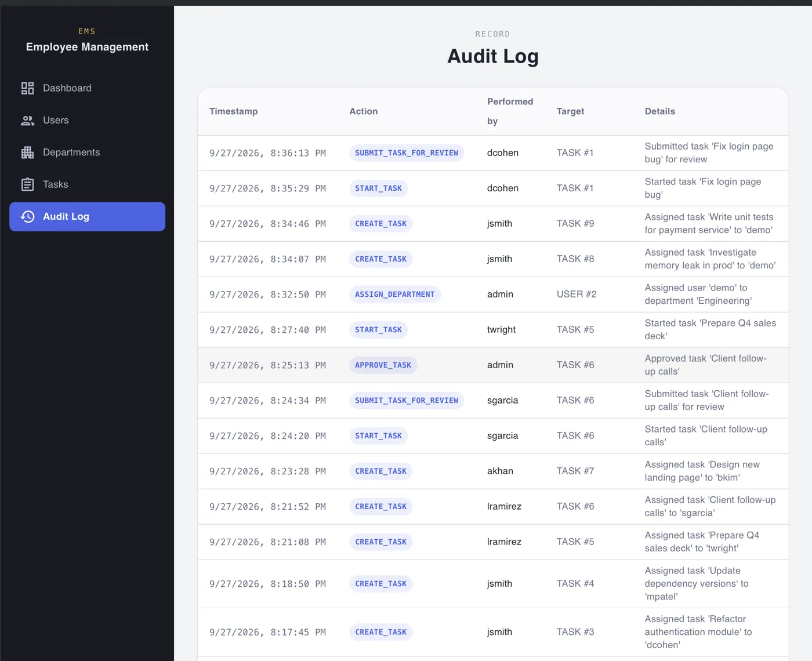Image resolution: width=812 pixels, height=661 pixels.
Task: Click the Timestamp column header
Action: [233, 111]
